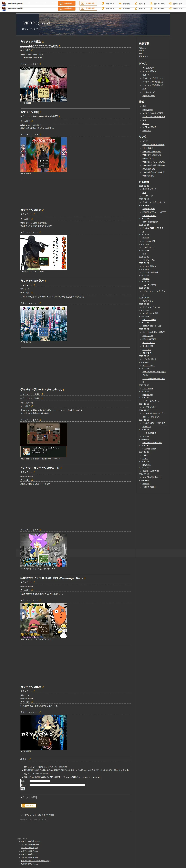Open ツクスレ用語辞典 sidebar link
This screenshot has width=186, height=868.
(x=149, y=127)
